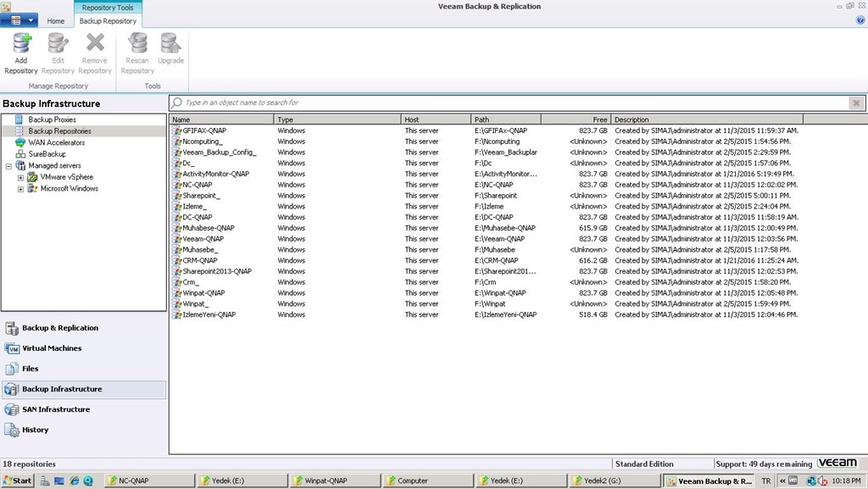This screenshot has height=489, width=868.
Task: Sort list by the Free column header
Action: pos(576,120)
